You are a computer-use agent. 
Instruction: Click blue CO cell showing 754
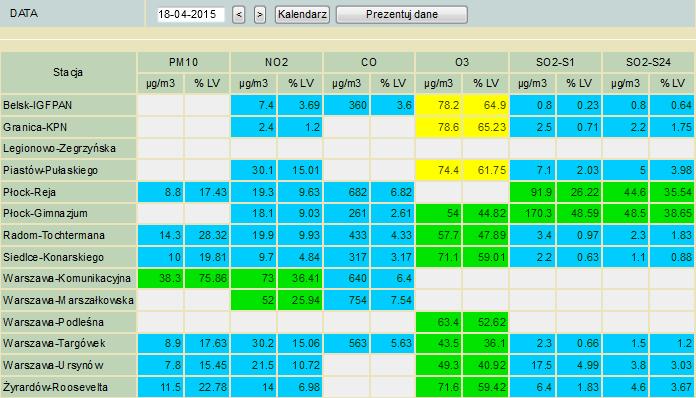[346, 300]
